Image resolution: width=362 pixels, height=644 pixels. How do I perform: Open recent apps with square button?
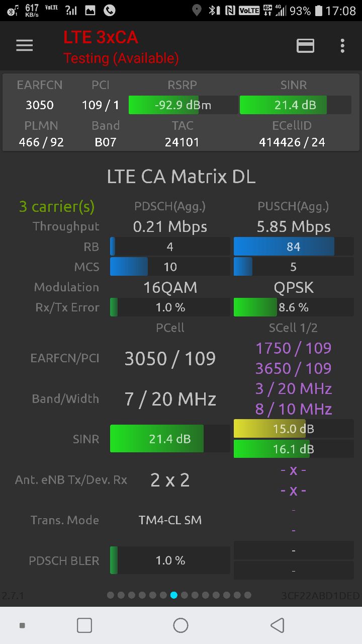[84, 625]
